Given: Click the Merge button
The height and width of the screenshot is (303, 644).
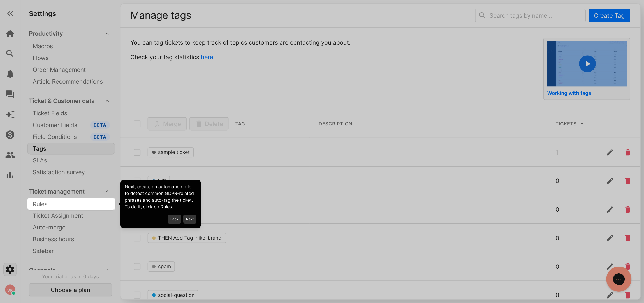Looking at the screenshot, I should pyautogui.click(x=167, y=124).
